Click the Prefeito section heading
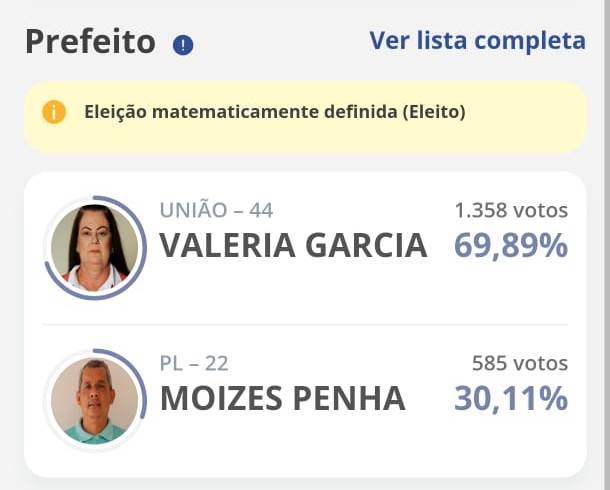610x490 pixels. tap(90, 42)
